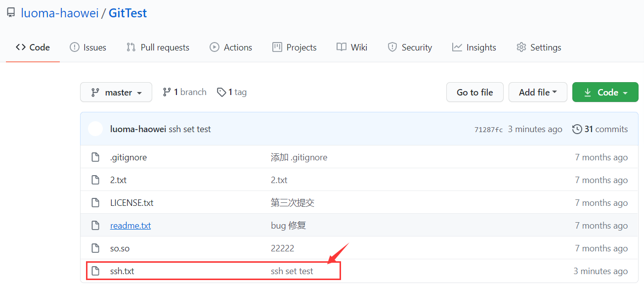Image resolution: width=644 pixels, height=286 pixels.
Task: Open ssh.txt row's ssh set test message
Action: click(x=292, y=271)
